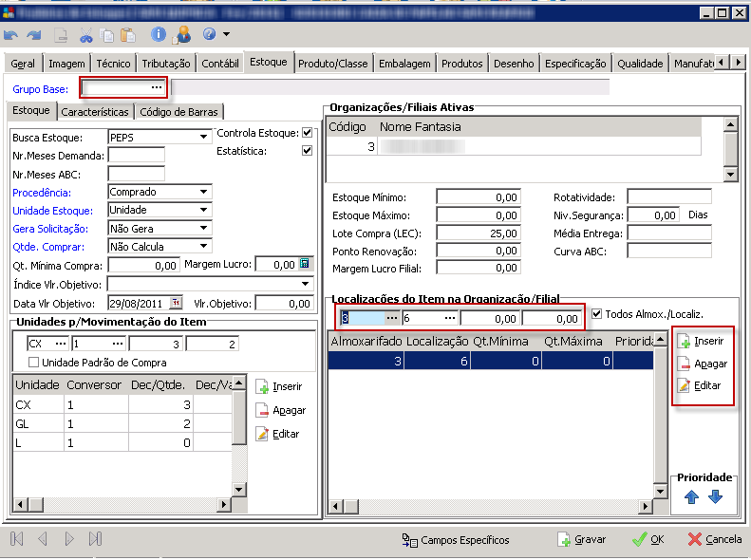Image resolution: width=751 pixels, height=560 pixels.
Task: Click the help question mark icon
Action: pyautogui.click(x=209, y=35)
